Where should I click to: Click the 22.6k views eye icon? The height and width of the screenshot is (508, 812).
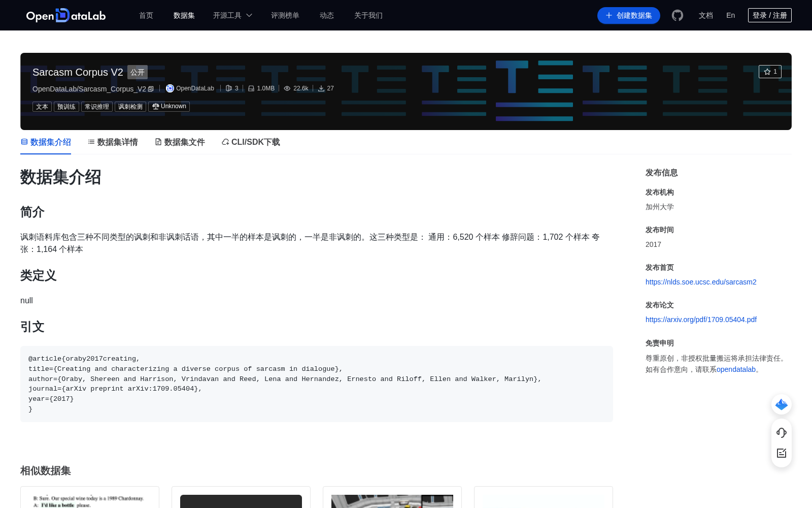[x=287, y=88]
